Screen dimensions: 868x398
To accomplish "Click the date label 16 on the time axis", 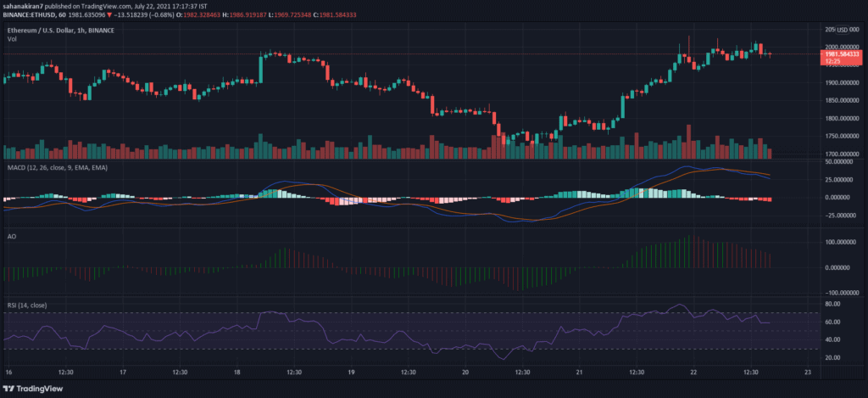I will (8, 372).
